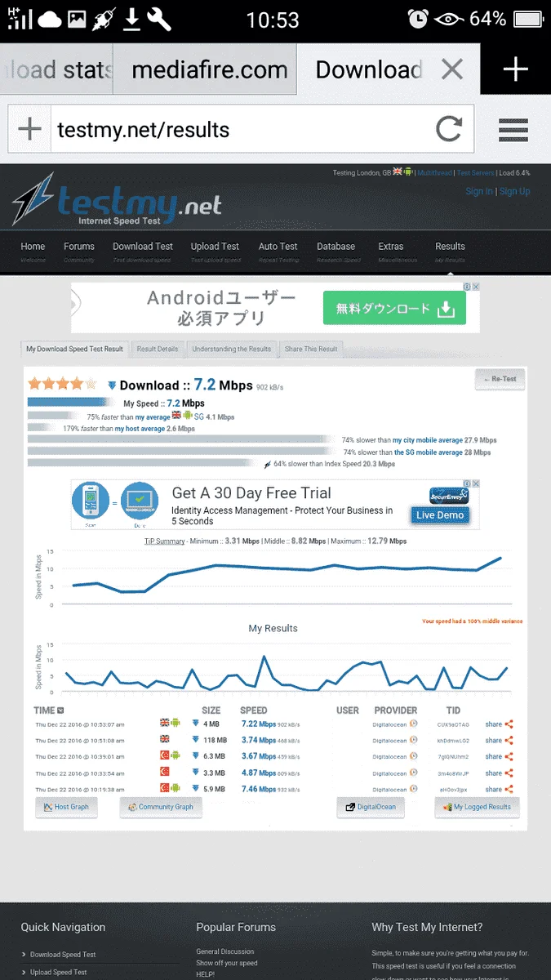The image size is (551, 980).
Task: Click the Get A 30 Day Free Trial ad
Action: click(x=251, y=493)
